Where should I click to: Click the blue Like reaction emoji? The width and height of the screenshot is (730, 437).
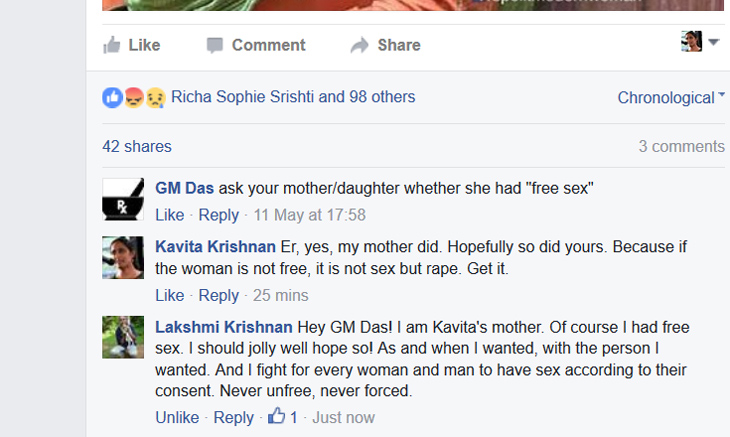pos(112,98)
